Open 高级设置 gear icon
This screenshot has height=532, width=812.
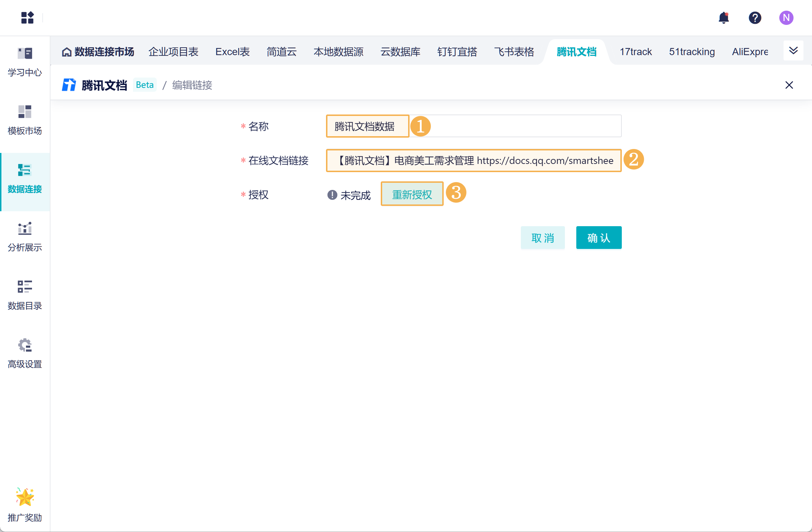[25, 346]
